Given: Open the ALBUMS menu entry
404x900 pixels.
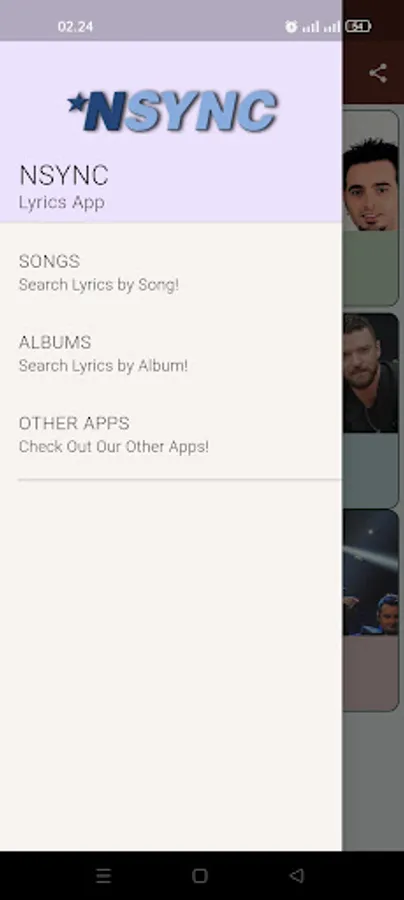Looking at the screenshot, I should point(171,353).
